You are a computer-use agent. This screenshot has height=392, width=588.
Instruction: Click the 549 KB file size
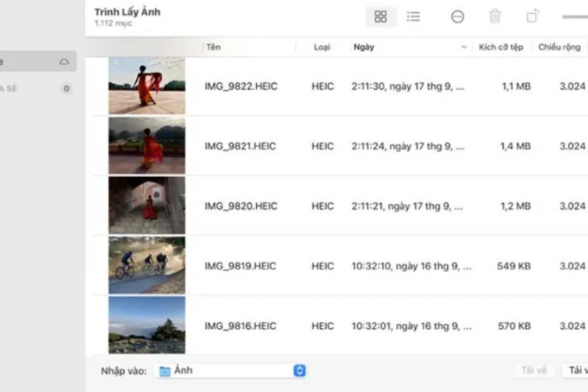coord(514,266)
